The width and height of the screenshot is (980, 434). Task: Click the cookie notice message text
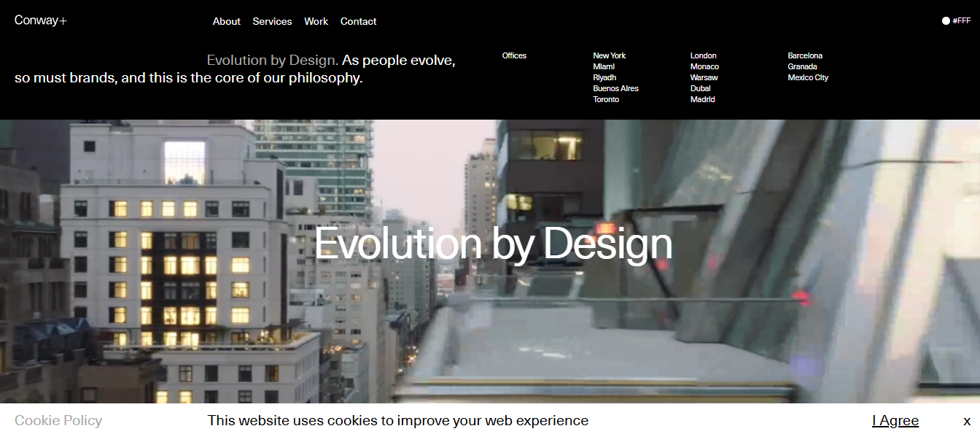pyautogui.click(x=397, y=420)
